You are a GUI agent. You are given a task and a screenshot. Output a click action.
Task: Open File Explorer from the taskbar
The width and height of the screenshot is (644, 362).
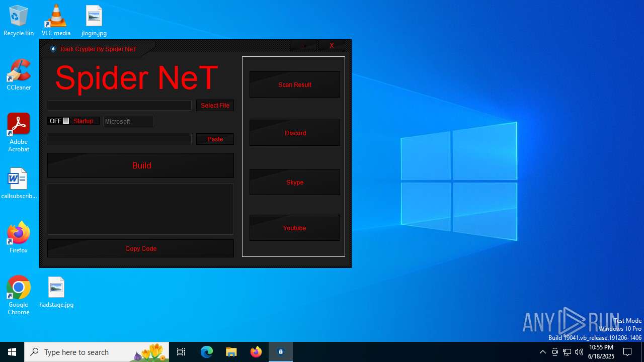tap(231, 352)
